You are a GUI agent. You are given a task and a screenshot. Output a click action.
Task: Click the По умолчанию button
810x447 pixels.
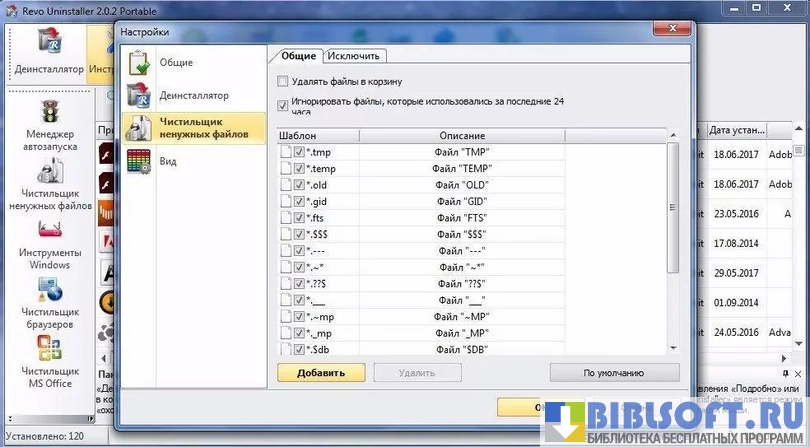[614, 373]
